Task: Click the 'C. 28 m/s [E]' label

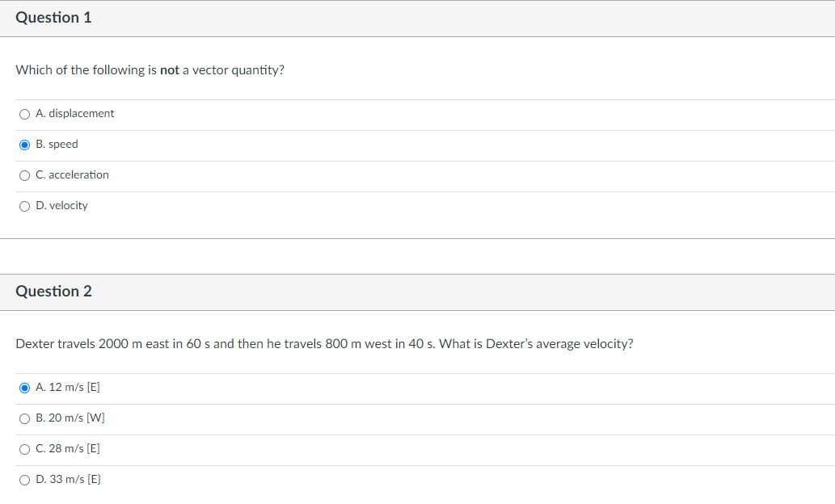Action: [68, 448]
